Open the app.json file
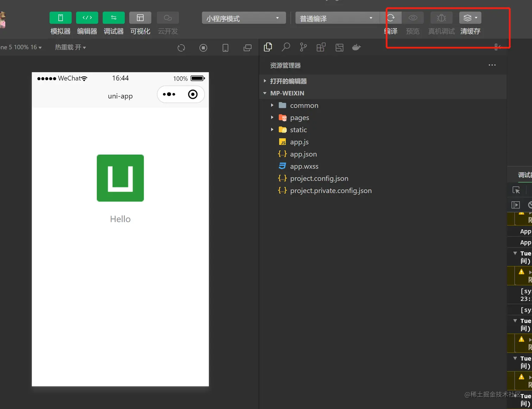Screen dimensions: 532x409 click(383, 154)
